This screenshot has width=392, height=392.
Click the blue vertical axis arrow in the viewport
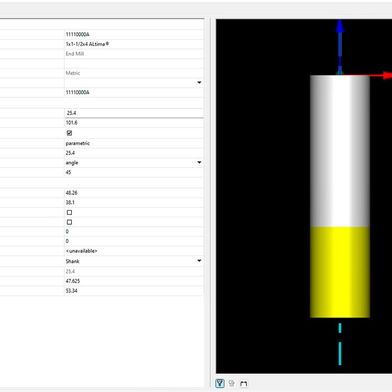tap(340, 47)
